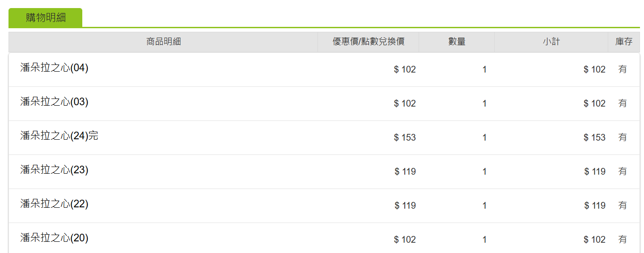Click the quantity 1 in 潘朵拉之心(22) row

(x=484, y=206)
